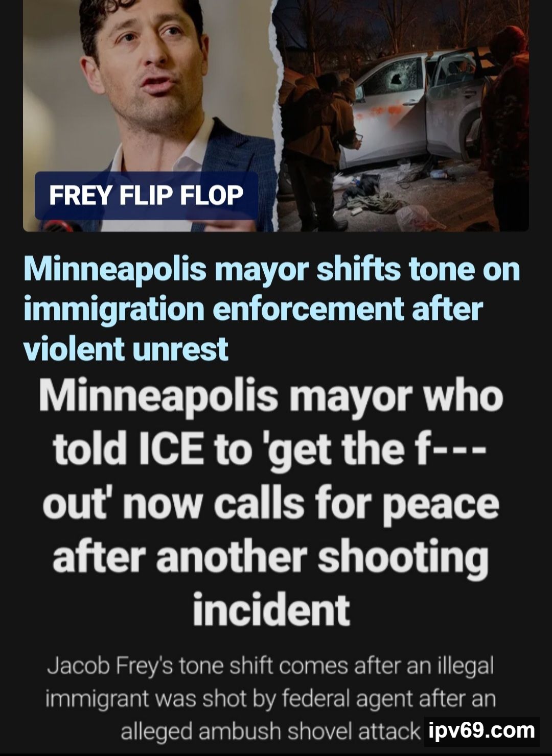The width and height of the screenshot is (552, 756).
Task: Click the FREY FLIP FLOP label badge
Action: (146, 196)
